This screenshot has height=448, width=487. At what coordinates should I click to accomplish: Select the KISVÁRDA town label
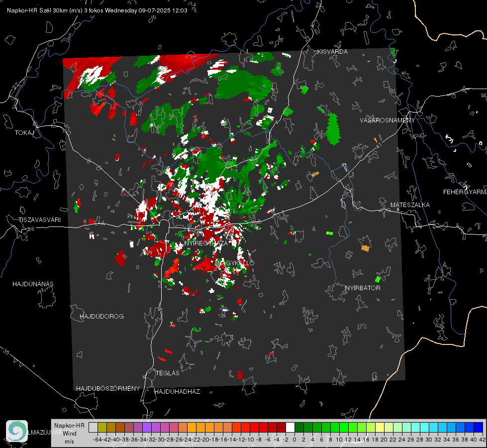[332, 52]
